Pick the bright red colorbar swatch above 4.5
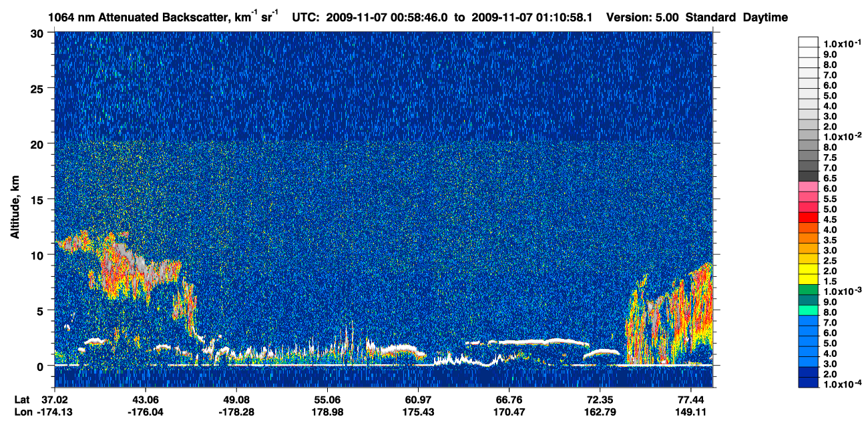The image size is (868, 445). coord(809,217)
